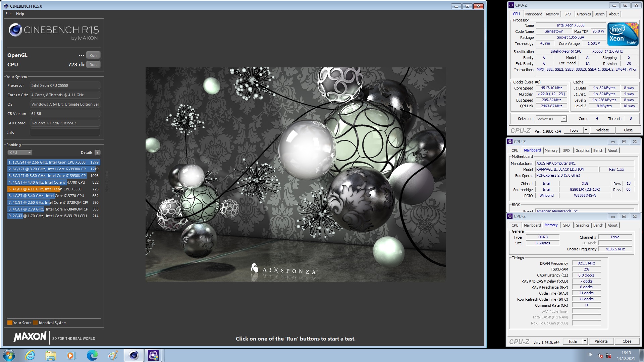Click the disconnected network tray icon
The width and height of the screenshot is (644, 362).
[609, 356]
